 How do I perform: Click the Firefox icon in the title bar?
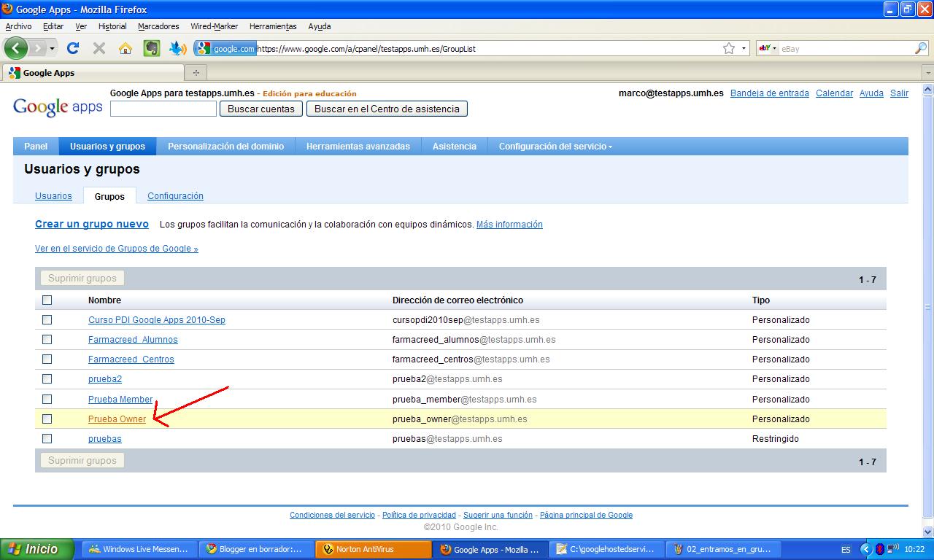click(7, 9)
